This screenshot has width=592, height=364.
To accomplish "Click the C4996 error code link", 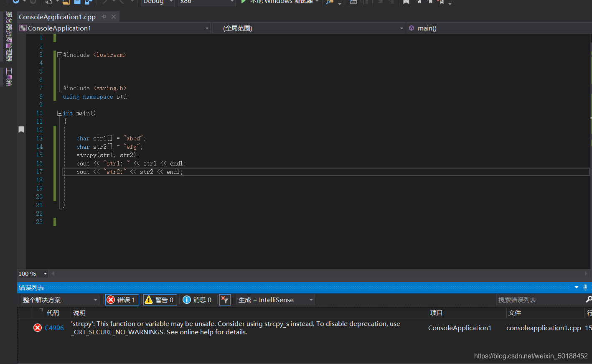I will coord(54,328).
